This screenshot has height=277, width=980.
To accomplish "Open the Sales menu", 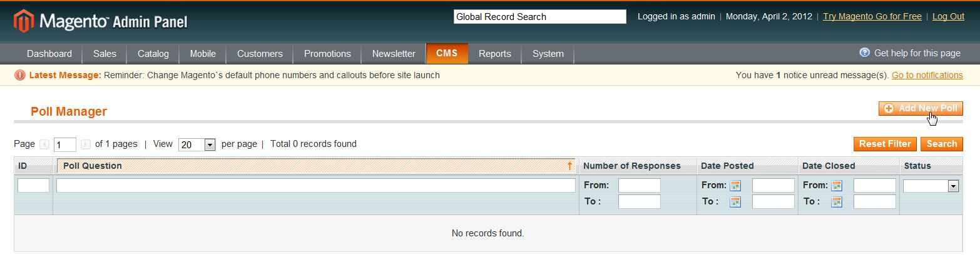I will pyautogui.click(x=105, y=54).
